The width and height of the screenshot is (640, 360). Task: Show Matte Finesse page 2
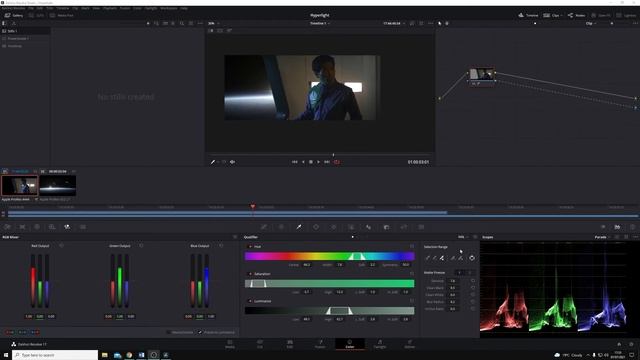(469, 272)
